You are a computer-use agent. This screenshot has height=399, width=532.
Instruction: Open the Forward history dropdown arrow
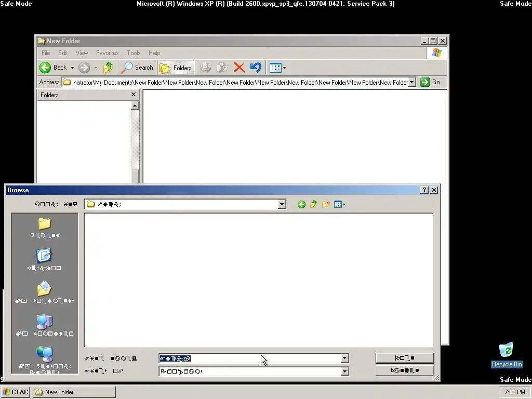(96, 68)
